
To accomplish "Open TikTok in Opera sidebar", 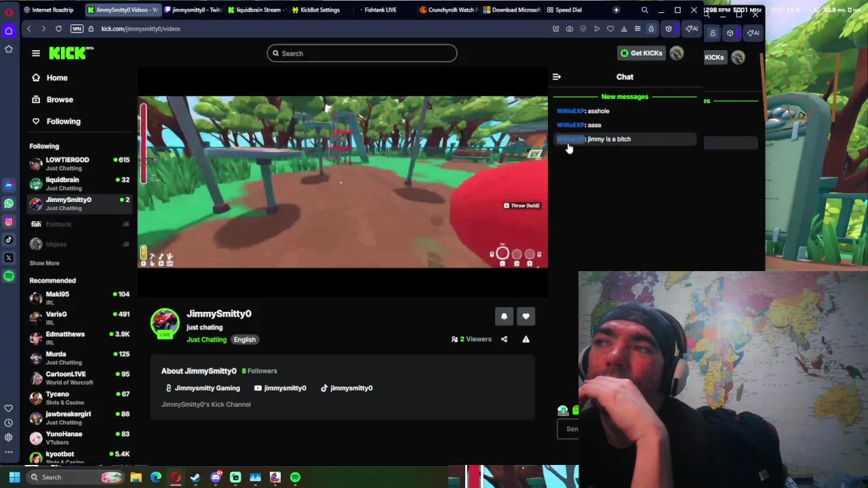I will click(x=9, y=239).
